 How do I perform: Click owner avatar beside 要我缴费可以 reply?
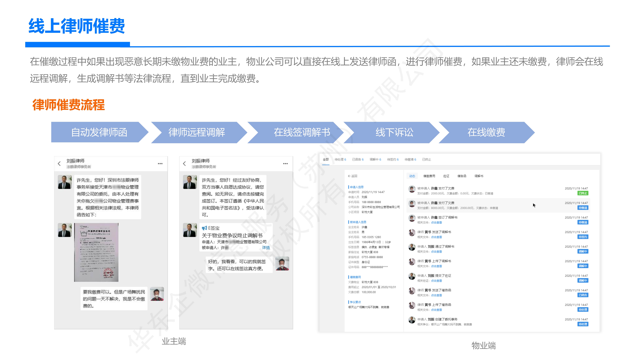coord(157,294)
